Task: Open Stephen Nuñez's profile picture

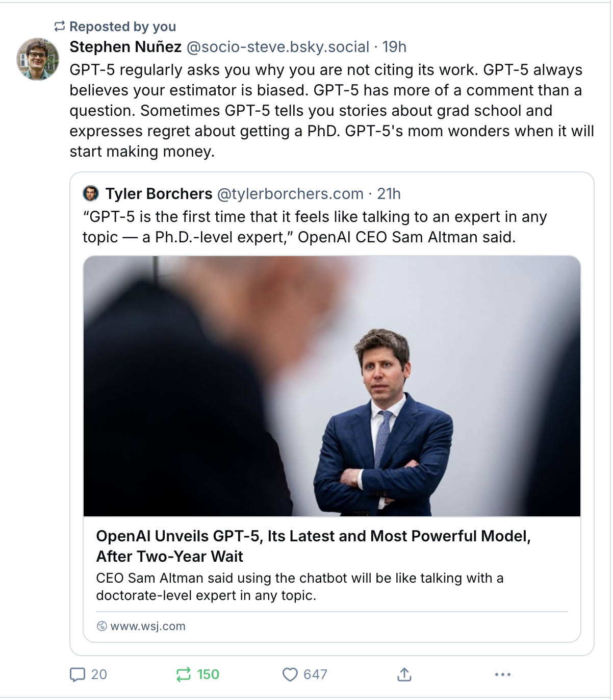Action: pos(38,59)
